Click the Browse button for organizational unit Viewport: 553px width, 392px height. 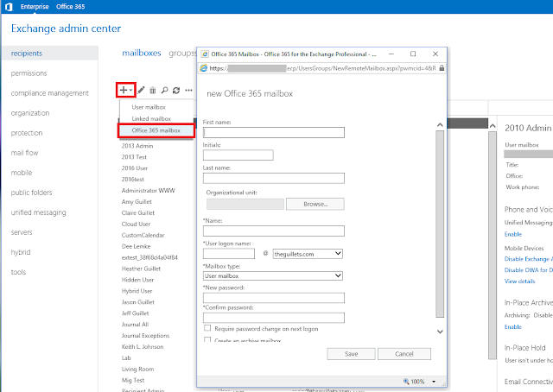[x=315, y=204]
